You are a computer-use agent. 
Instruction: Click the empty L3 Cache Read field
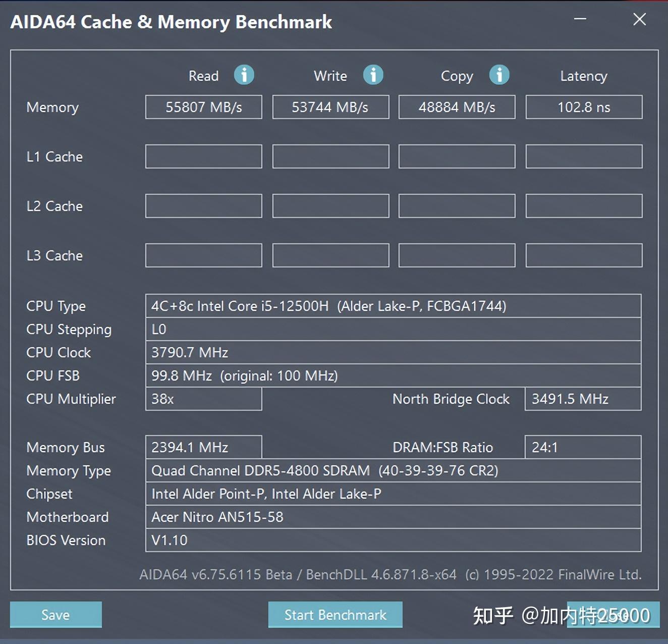pos(204,255)
